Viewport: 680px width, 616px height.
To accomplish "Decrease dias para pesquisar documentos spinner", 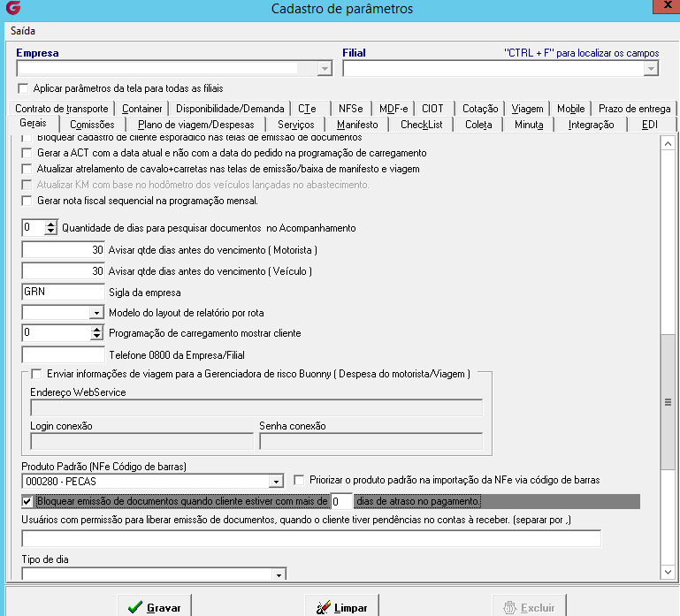I will click(50, 231).
